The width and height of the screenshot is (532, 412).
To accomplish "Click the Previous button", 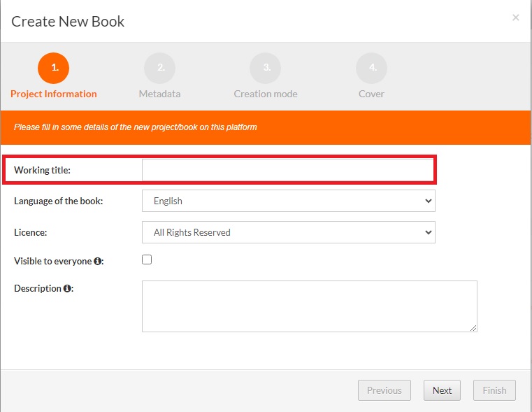I will (384, 390).
